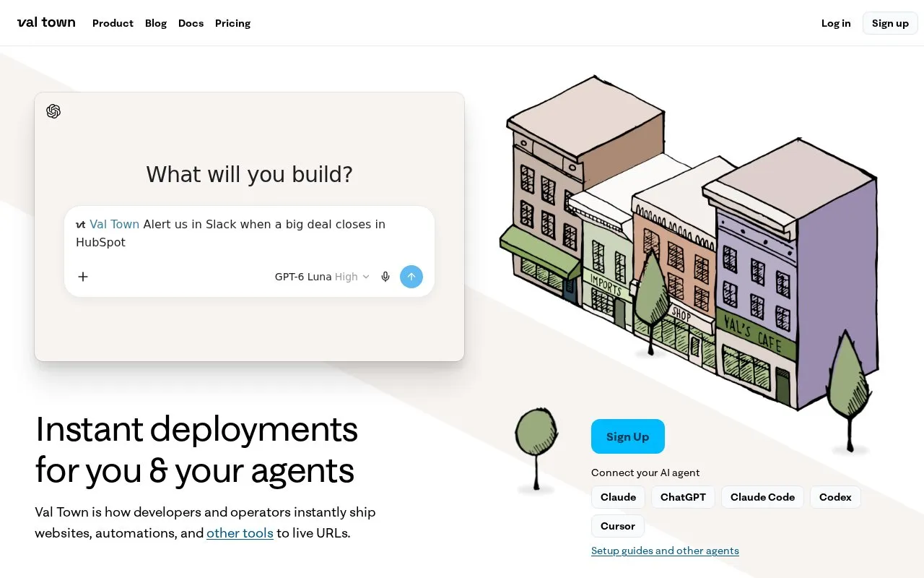Click the small Val Town mention icon
Viewport: 924px width, 578px height.
[81, 225]
